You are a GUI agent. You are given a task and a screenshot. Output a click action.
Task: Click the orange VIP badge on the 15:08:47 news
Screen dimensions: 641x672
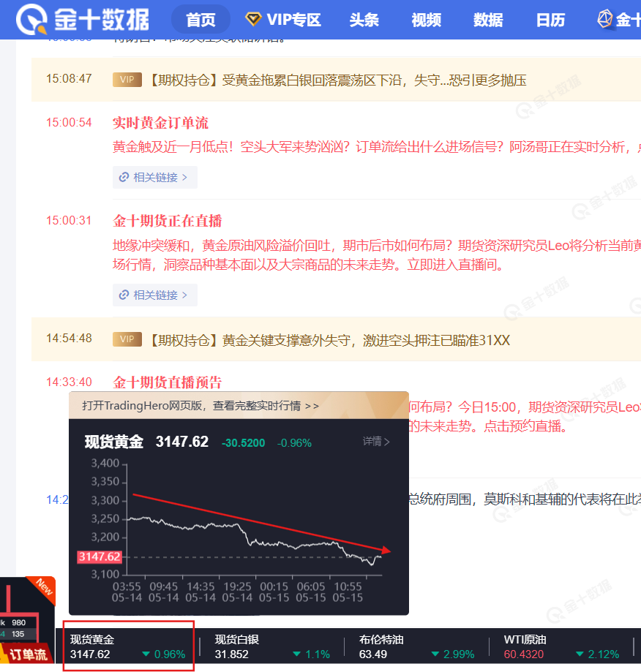click(127, 78)
